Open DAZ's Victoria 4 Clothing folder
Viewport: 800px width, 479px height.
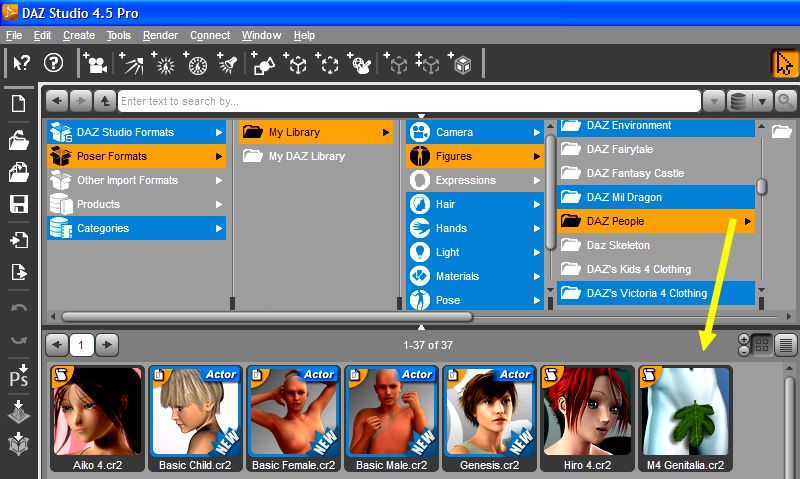coord(656,293)
